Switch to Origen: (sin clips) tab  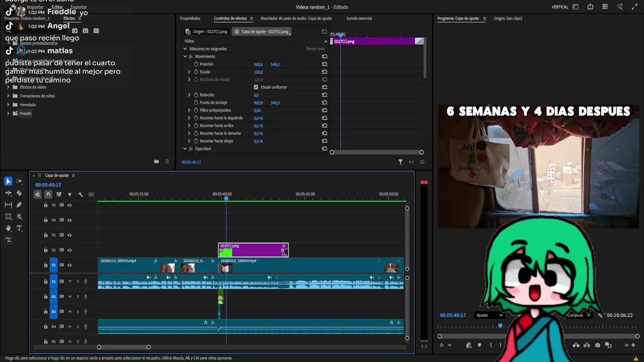508,19
